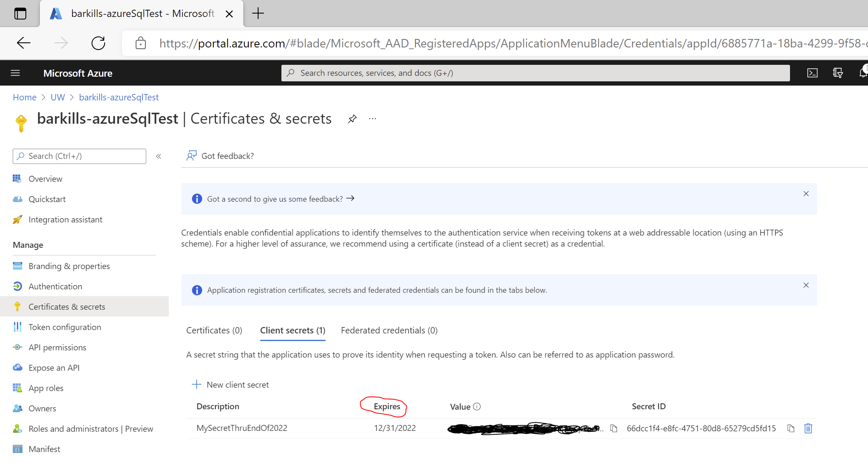This screenshot has width=868, height=469.
Task: Click the browser back arrow
Action: [x=24, y=43]
